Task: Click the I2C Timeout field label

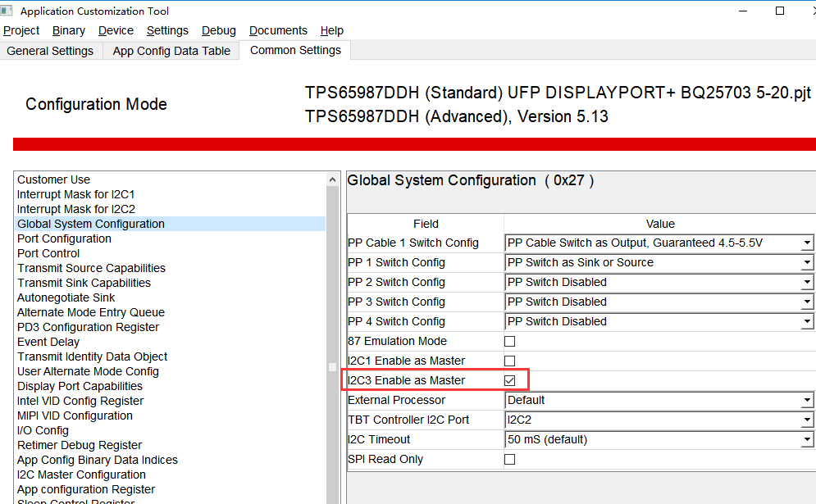Action: (379, 439)
